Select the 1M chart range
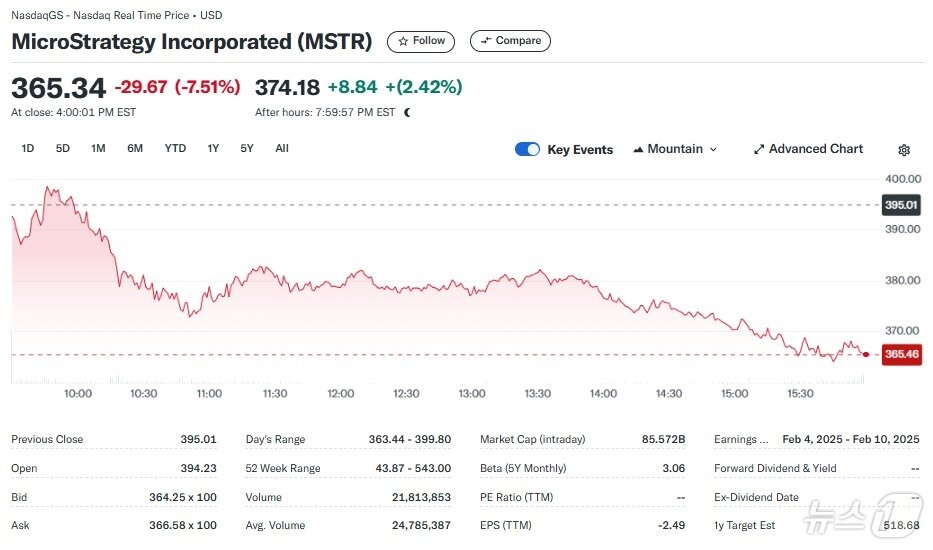933x550 pixels. [98, 148]
